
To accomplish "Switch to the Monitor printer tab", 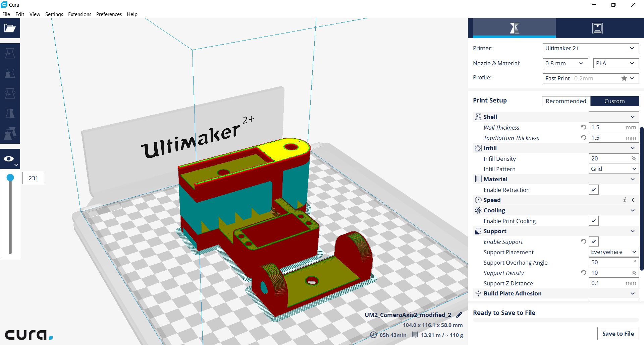I will [x=597, y=28].
